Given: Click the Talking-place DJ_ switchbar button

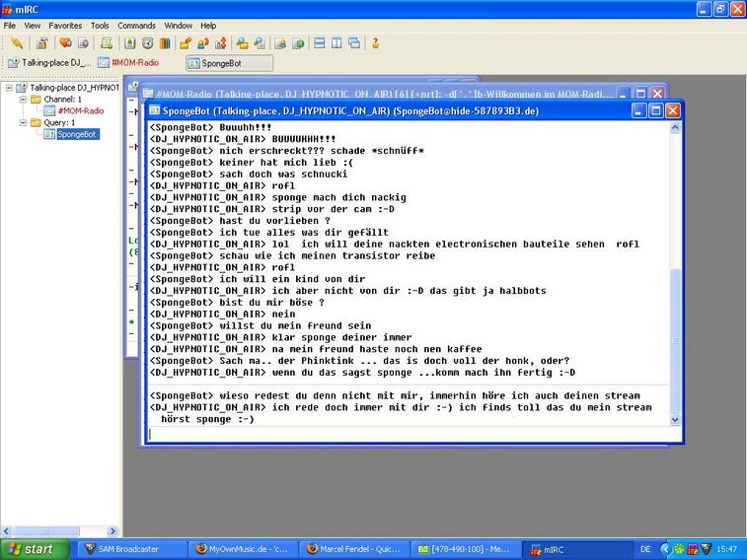Looking at the screenshot, I should (x=49, y=63).
